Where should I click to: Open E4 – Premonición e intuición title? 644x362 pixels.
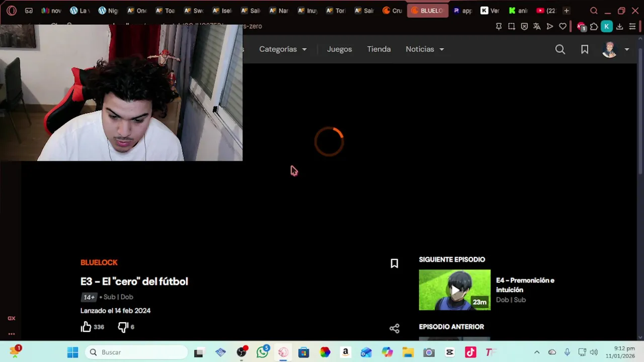point(525,285)
